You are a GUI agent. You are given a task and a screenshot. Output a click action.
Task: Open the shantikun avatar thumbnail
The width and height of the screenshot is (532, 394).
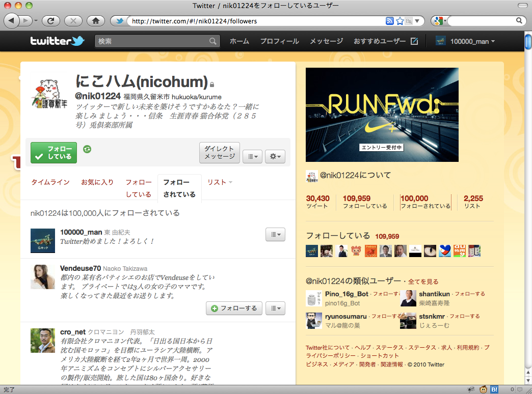(408, 298)
